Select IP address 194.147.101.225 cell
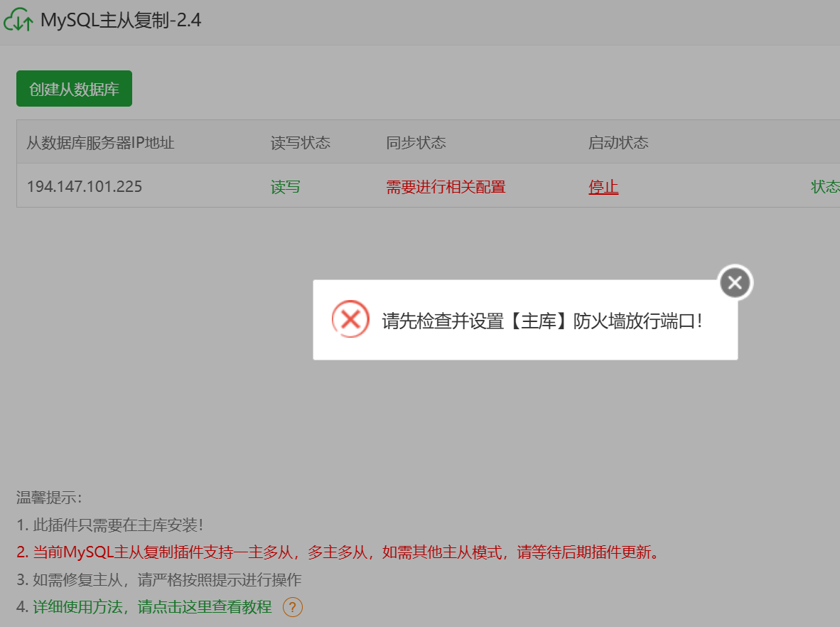This screenshot has width=840, height=627. [x=85, y=186]
